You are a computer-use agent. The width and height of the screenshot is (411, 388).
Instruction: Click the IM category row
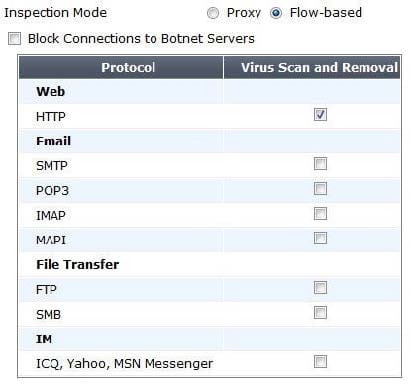210,339
